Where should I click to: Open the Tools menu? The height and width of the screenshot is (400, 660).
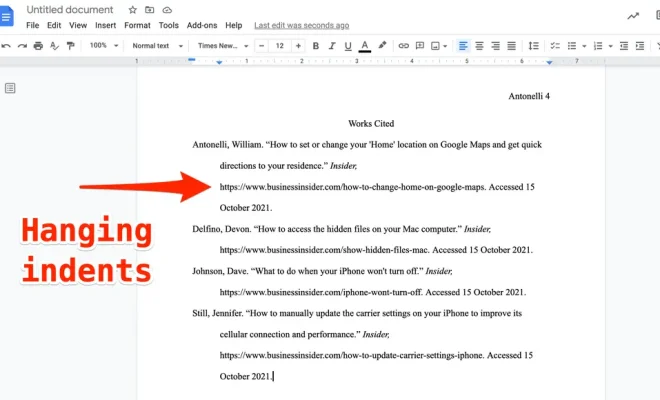(x=168, y=25)
